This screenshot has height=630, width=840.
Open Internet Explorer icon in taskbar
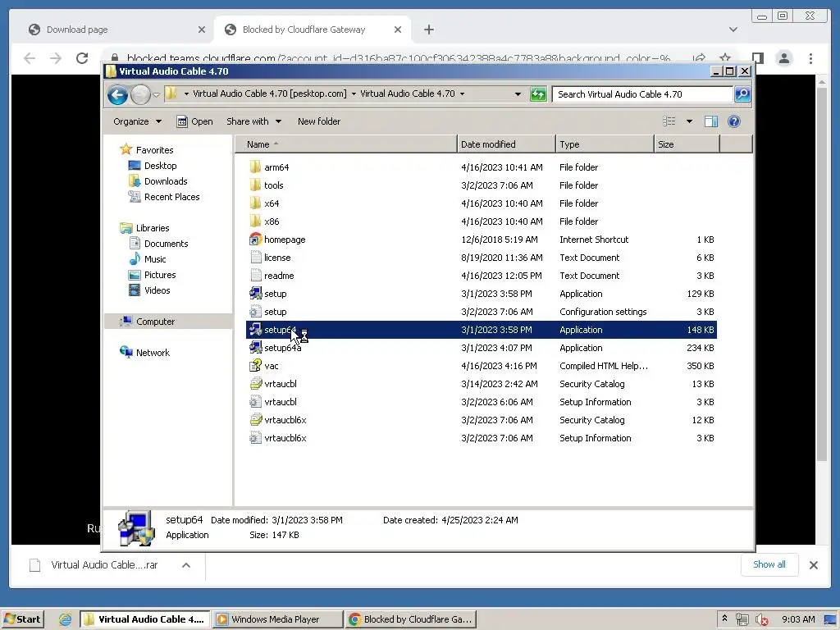point(66,619)
